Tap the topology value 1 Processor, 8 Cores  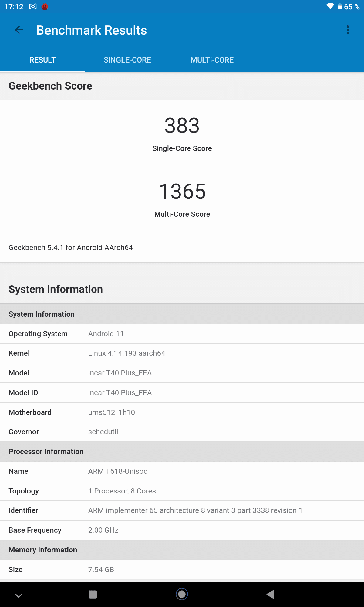click(122, 491)
